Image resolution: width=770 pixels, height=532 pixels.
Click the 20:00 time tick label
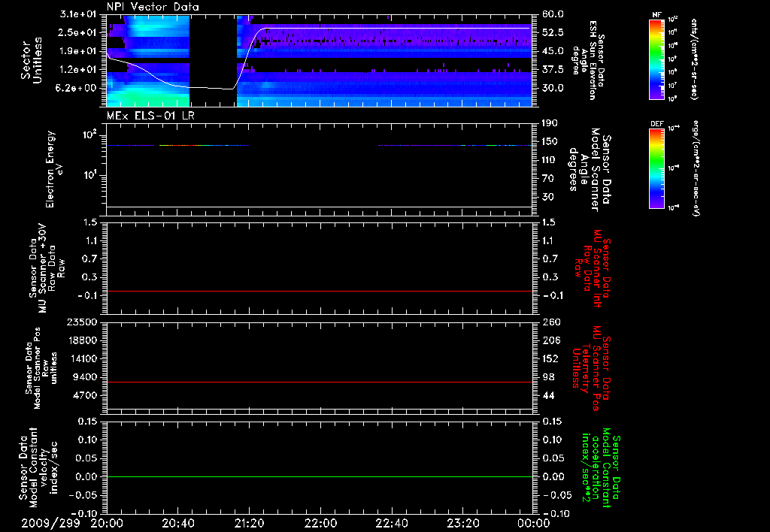(x=107, y=523)
